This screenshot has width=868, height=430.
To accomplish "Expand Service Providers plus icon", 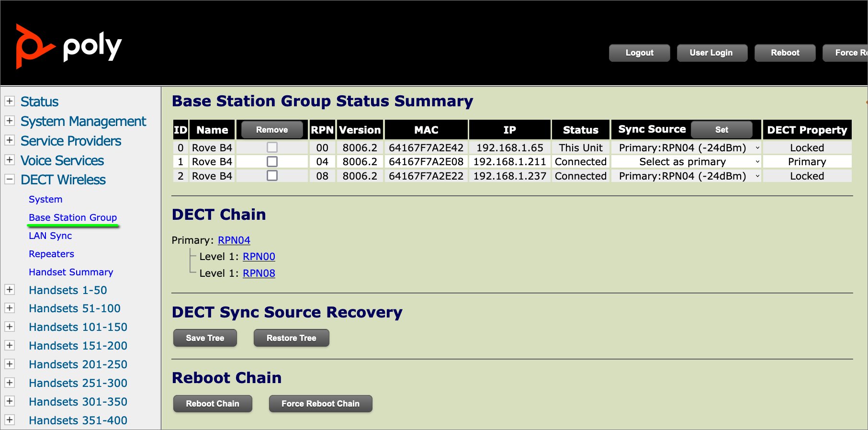I will 9,140.
